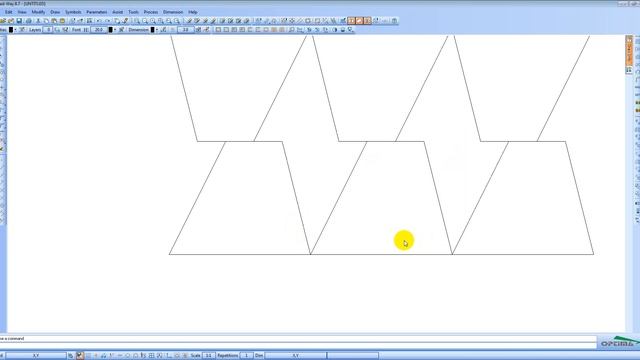Click the Redo arrow icon
Image resolution: width=640 pixels, height=360 pixels.
tap(108, 20)
